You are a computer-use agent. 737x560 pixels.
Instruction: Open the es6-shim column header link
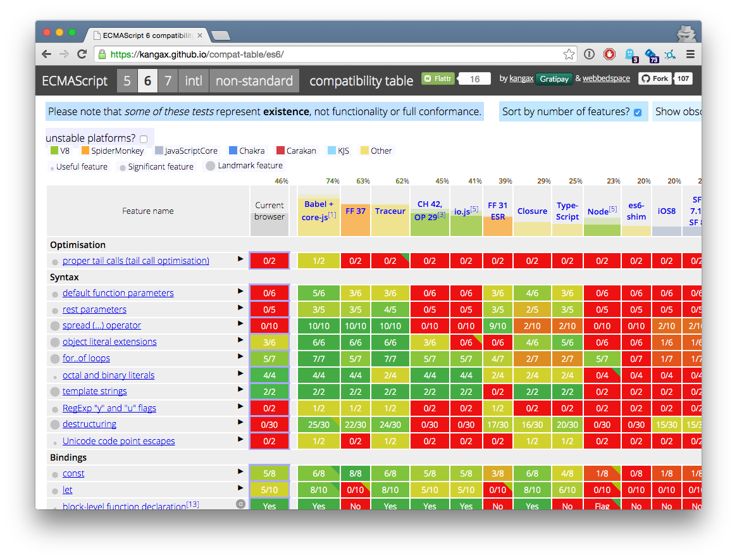pyautogui.click(x=636, y=211)
